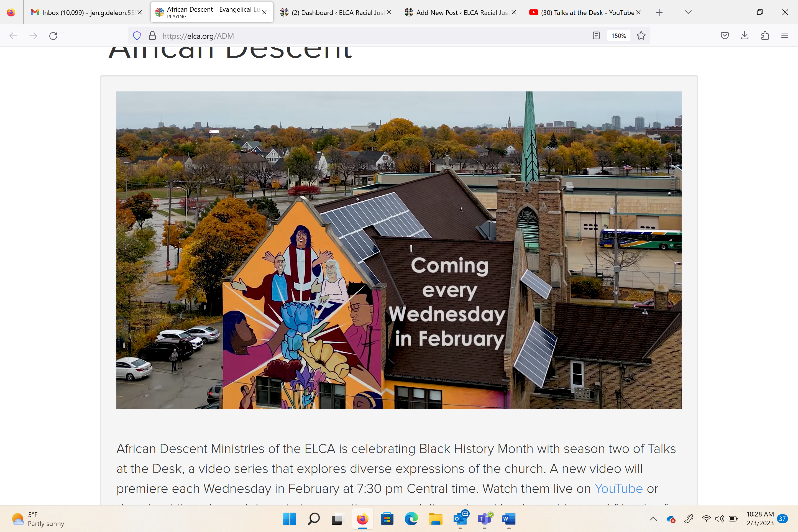Image resolution: width=798 pixels, height=532 pixels.
Task: Open the weather widget showing Partly sunny
Action: click(x=37, y=519)
